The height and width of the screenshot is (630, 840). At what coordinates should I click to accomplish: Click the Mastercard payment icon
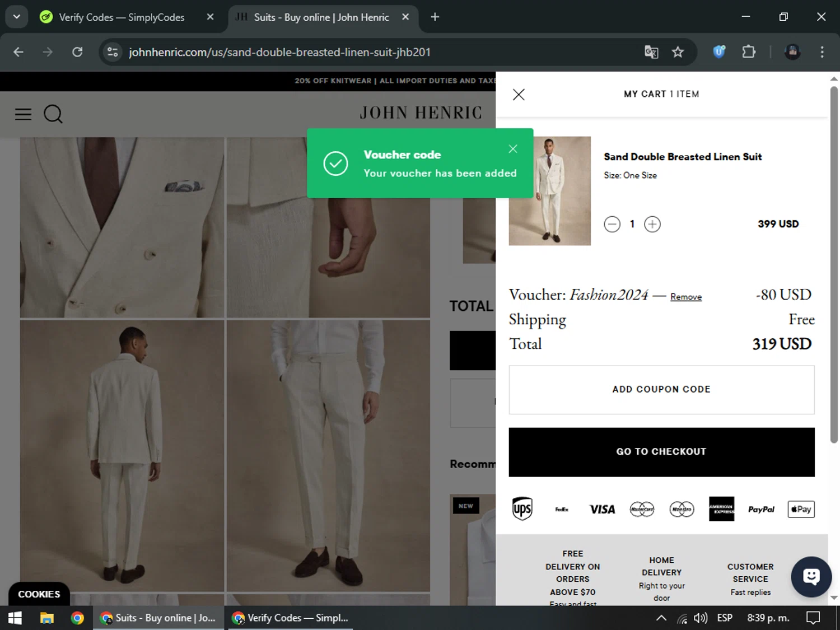click(642, 509)
